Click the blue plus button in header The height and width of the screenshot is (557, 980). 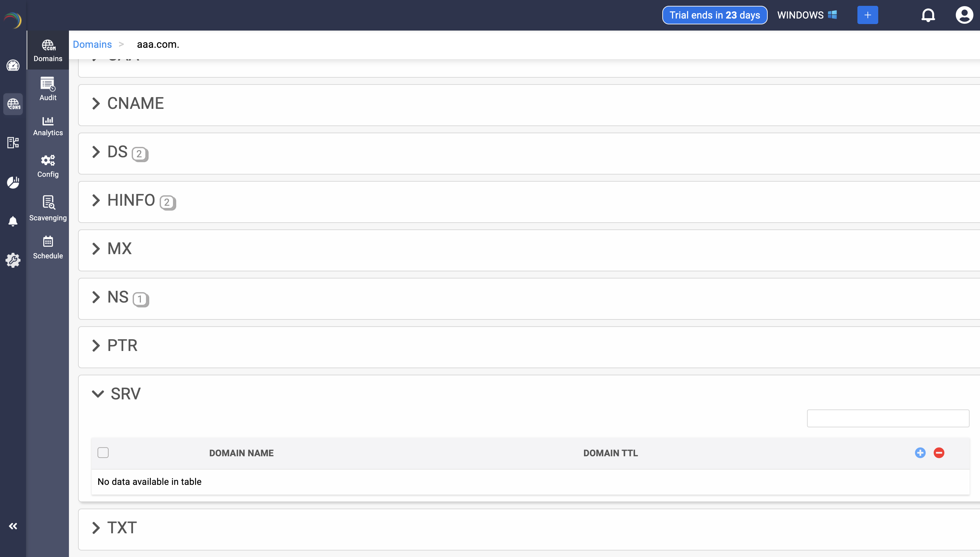click(867, 15)
